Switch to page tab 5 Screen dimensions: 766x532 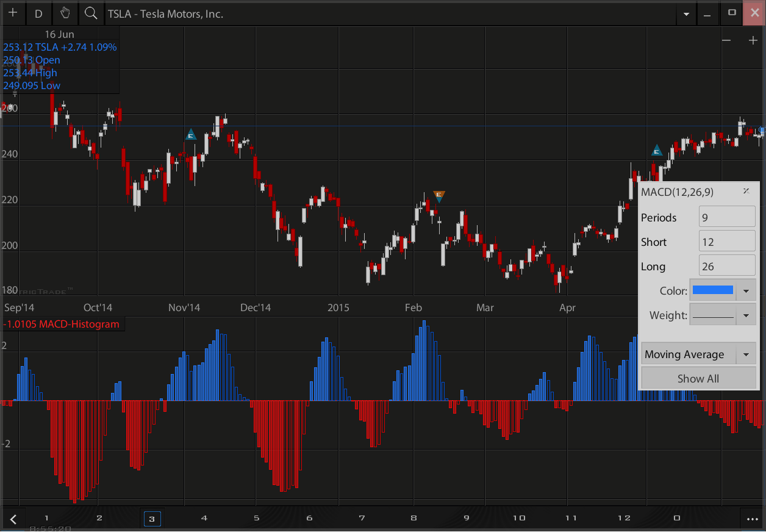pyautogui.click(x=257, y=518)
